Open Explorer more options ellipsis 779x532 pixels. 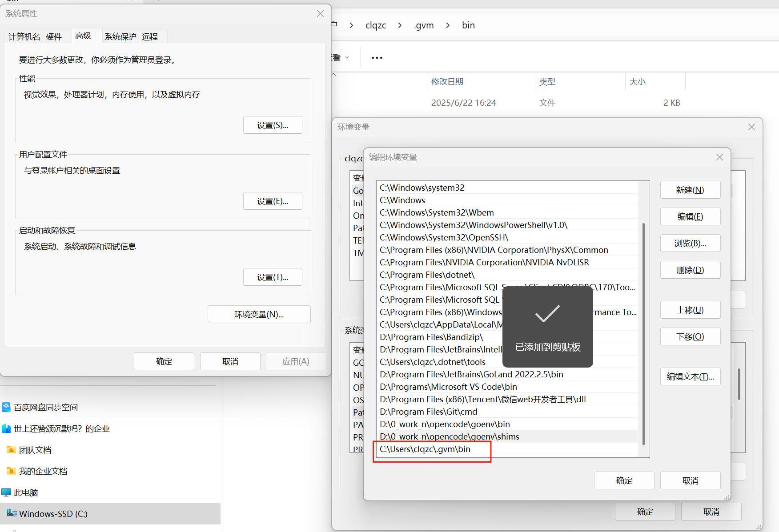[x=377, y=58]
